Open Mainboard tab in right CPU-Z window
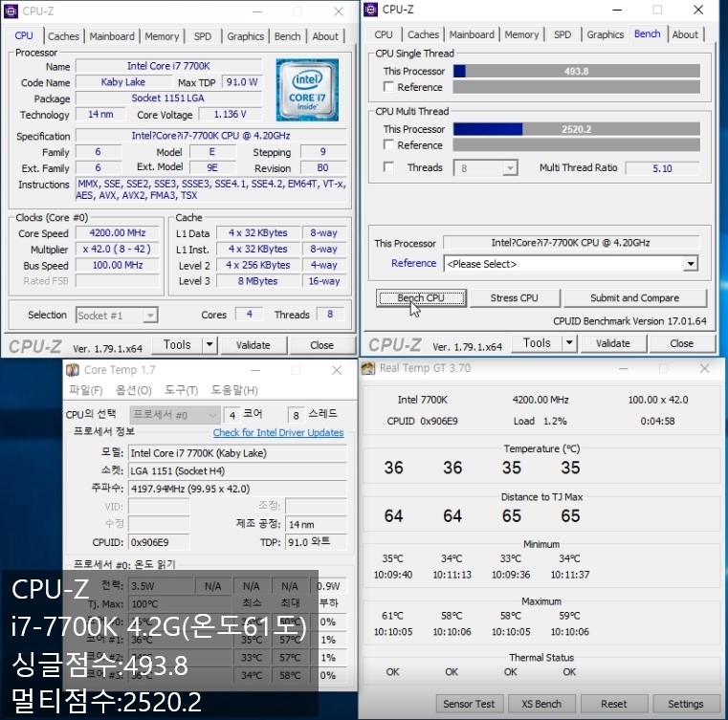728x720 pixels. 472,34
